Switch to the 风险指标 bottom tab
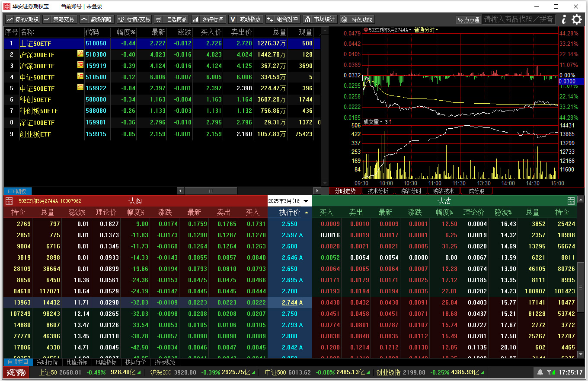This screenshot has width=588, height=381. [x=106, y=362]
